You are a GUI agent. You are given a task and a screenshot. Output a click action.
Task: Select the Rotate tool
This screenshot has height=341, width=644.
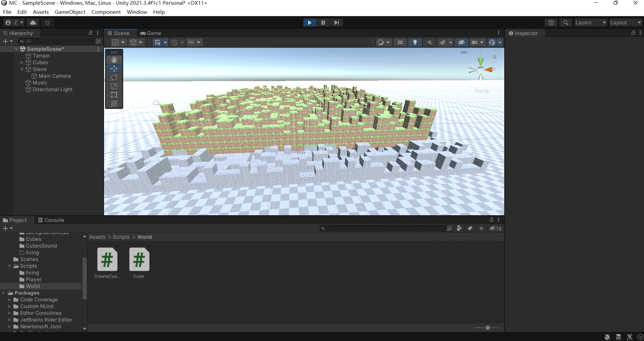point(114,77)
